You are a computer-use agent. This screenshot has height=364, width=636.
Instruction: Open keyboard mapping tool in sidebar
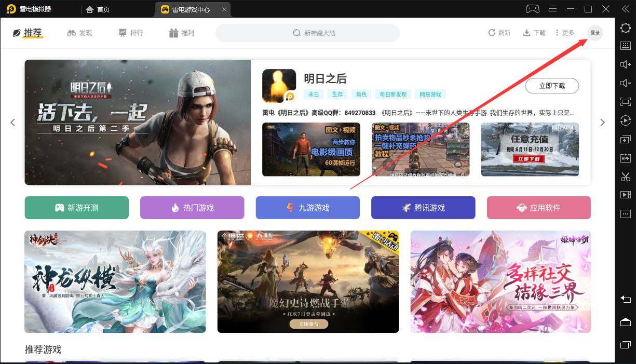(626, 46)
